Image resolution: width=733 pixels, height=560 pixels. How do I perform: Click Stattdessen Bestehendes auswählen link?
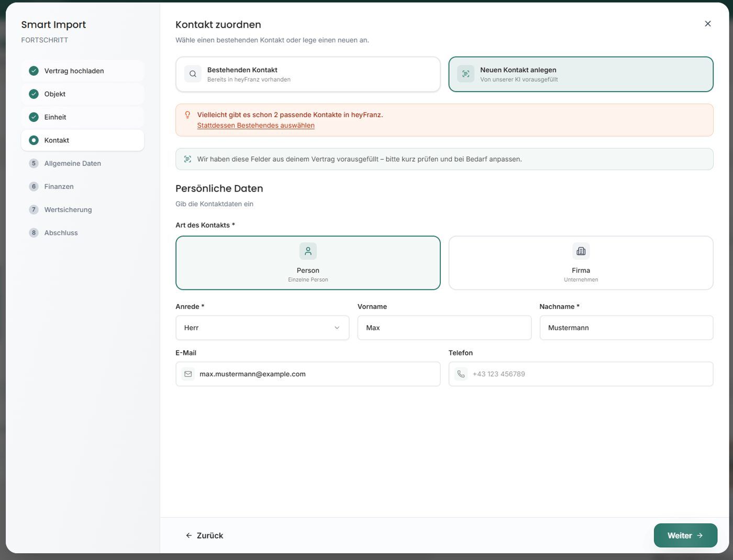(256, 126)
